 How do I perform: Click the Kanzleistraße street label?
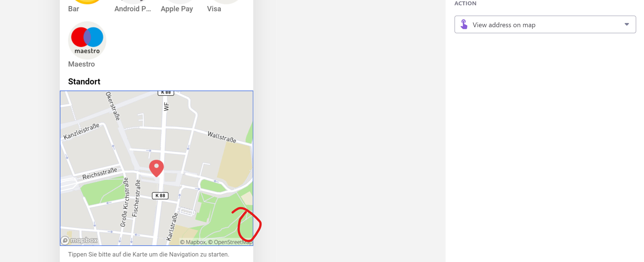point(81,131)
